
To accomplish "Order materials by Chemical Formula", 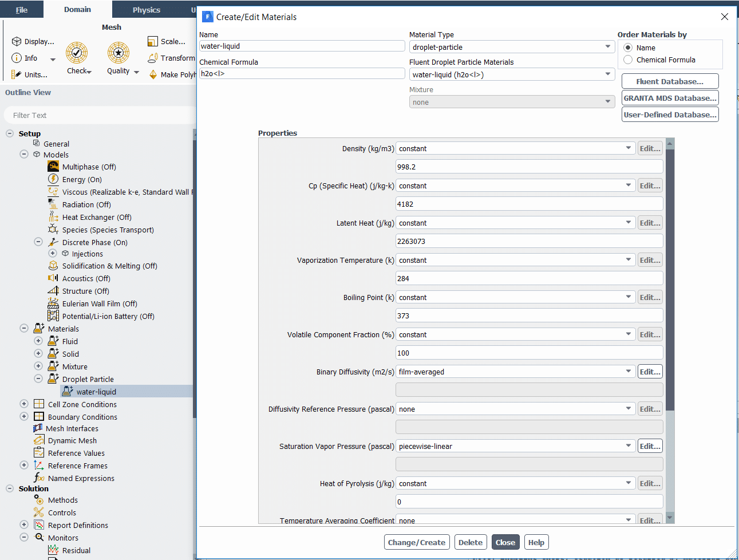I will [x=628, y=60].
